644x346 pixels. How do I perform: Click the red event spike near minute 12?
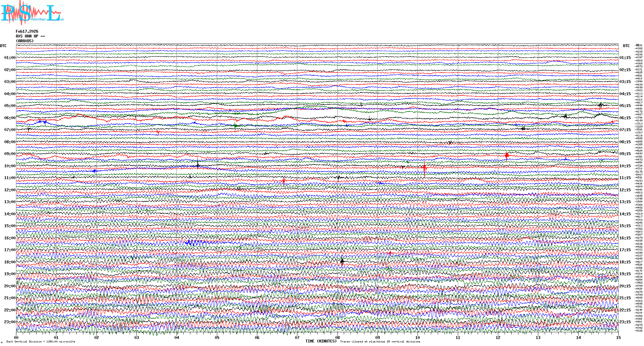507,156
